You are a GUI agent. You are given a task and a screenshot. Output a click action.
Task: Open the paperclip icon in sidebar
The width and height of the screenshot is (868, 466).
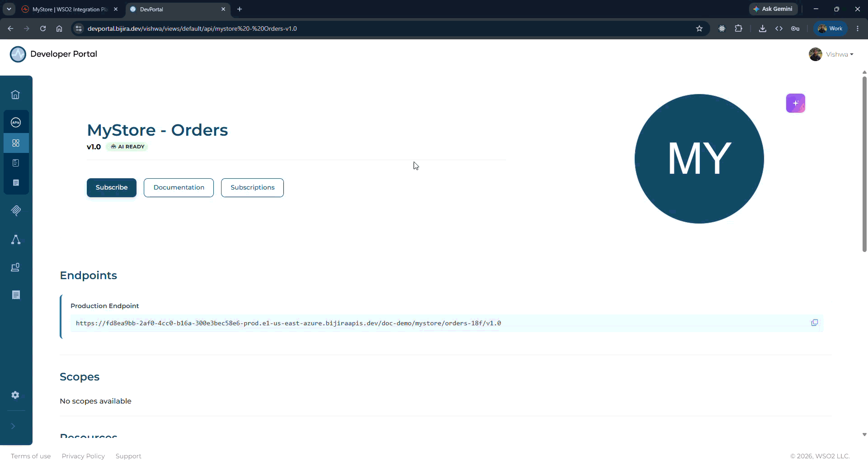pyautogui.click(x=16, y=210)
